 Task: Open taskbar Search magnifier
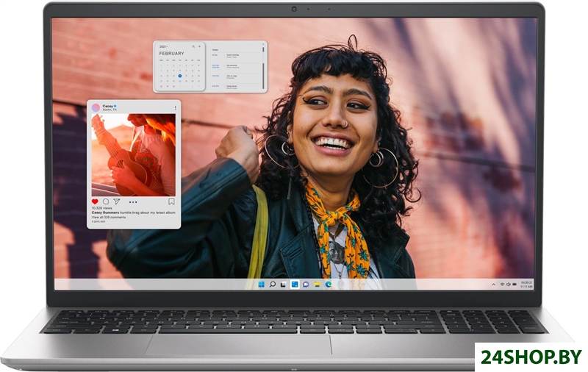pyautogui.click(x=273, y=284)
